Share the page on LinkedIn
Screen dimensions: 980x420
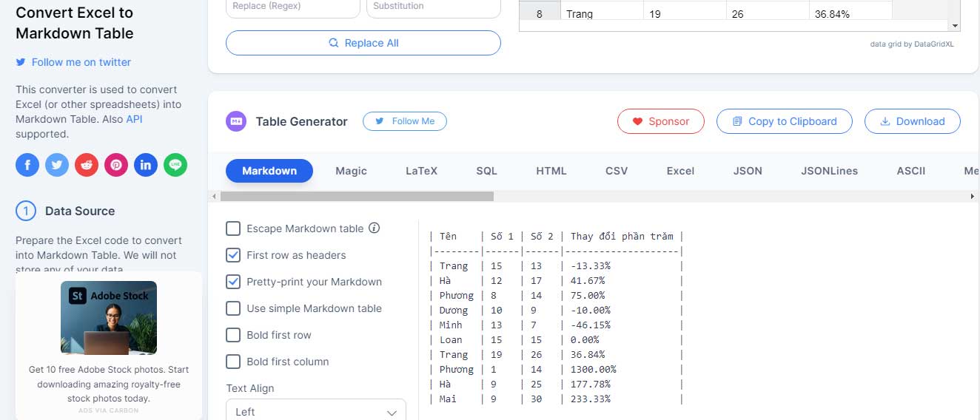146,165
